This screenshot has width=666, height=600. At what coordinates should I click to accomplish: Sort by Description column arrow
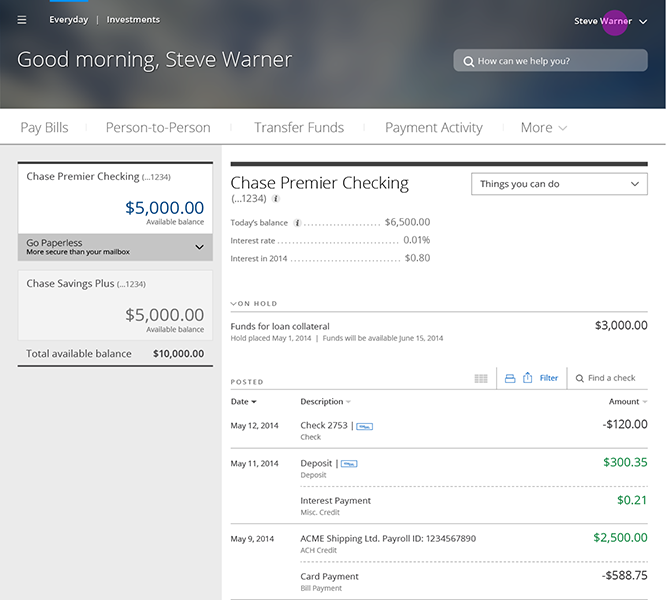(x=348, y=402)
